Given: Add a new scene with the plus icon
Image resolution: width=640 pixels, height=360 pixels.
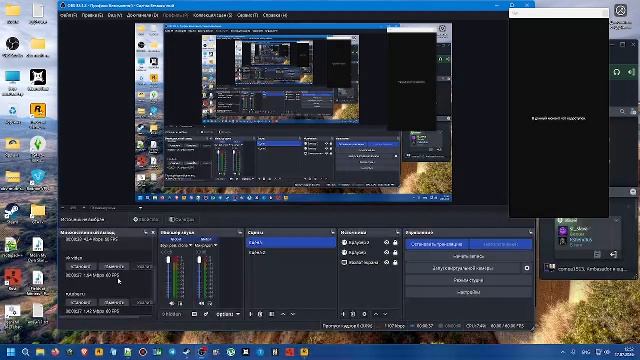Looking at the screenshot, I should tap(251, 314).
